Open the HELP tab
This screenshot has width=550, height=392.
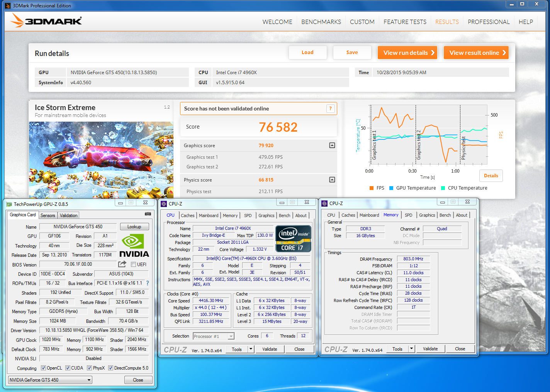pos(526,22)
